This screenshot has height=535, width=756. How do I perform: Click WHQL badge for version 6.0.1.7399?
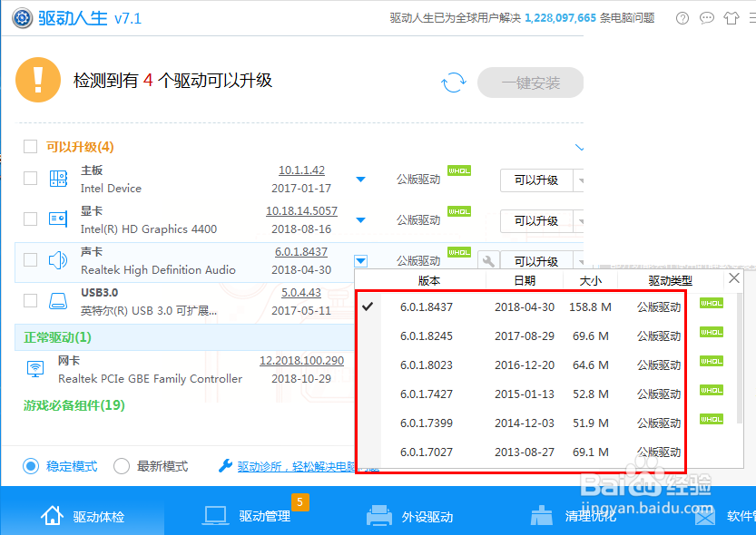(712, 419)
